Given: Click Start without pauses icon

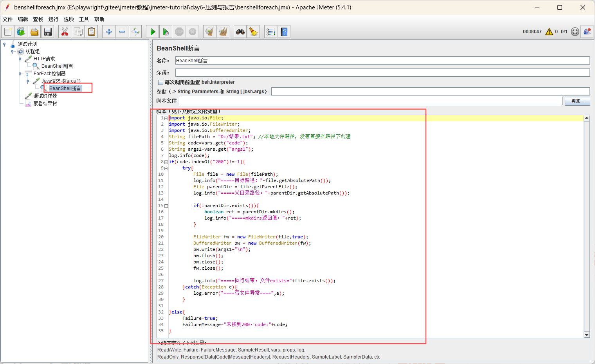Looking at the screenshot, I should coord(166,32).
